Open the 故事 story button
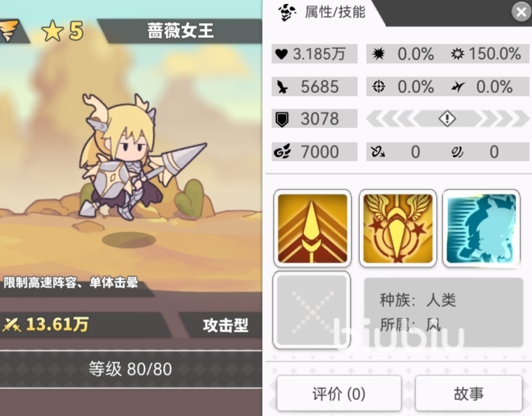 [x=469, y=394]
